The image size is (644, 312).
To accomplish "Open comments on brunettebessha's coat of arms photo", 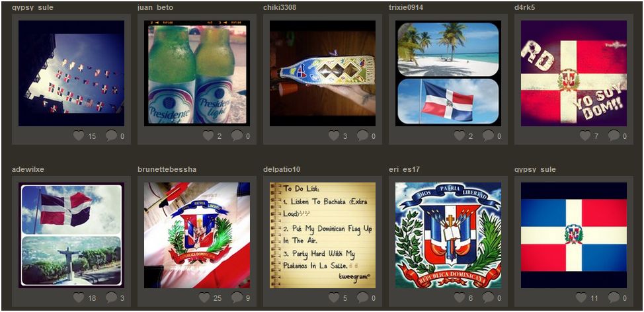I will pyautogui.click(x=237, y=297).
